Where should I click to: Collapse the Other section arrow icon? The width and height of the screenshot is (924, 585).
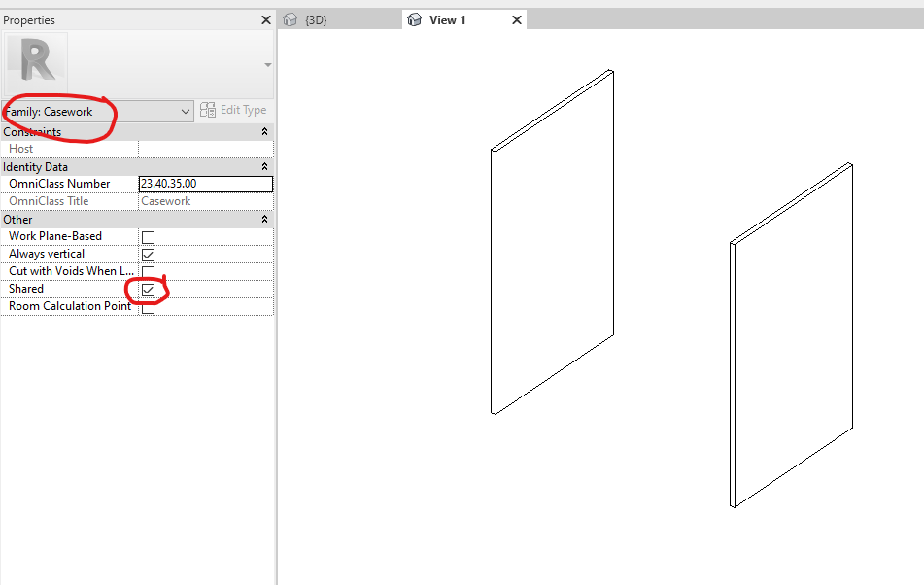(x=264, y=219)
